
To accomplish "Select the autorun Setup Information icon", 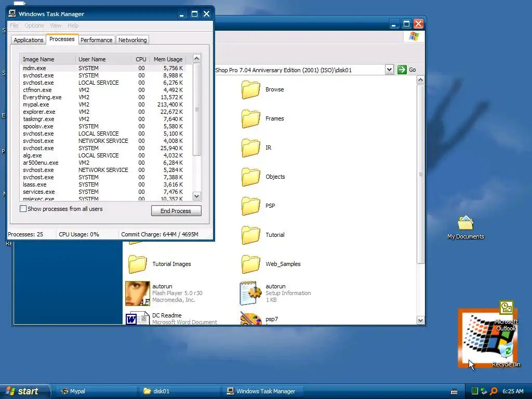I will coord(251,293).
